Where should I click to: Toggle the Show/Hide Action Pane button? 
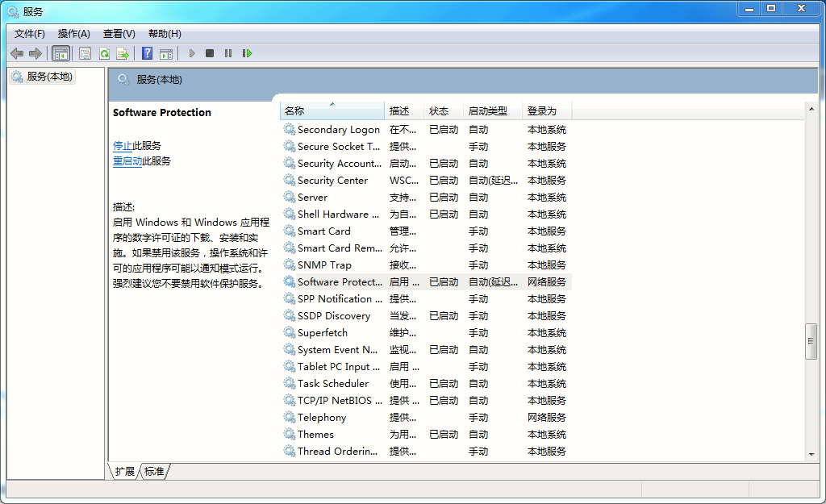(166, 53)
